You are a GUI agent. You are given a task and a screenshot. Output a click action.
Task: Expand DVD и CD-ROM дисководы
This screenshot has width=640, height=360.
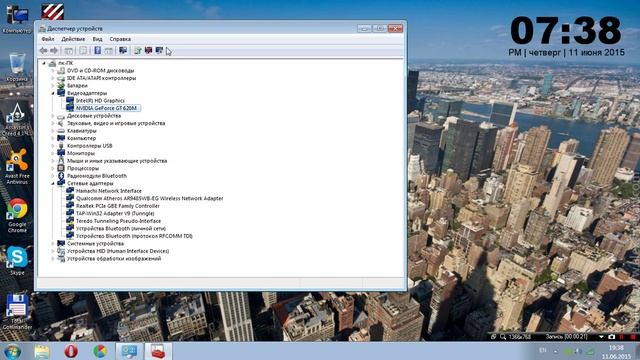(x=53, y=71)
